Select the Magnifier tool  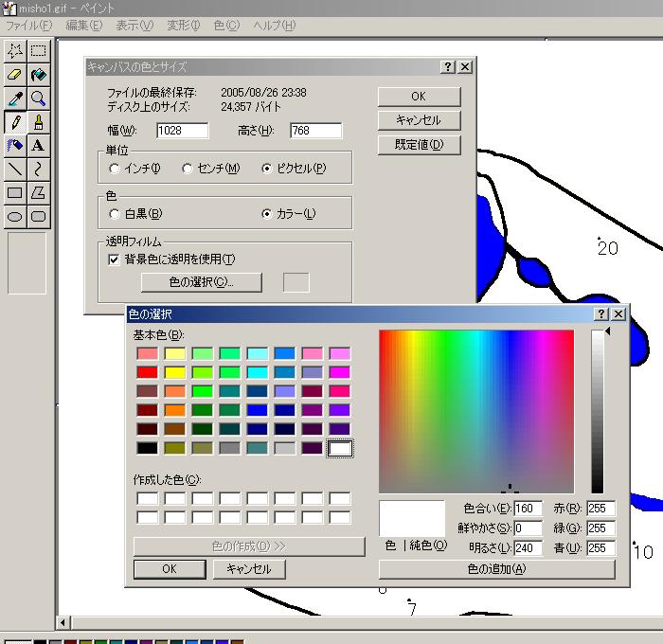click(39, 98)
